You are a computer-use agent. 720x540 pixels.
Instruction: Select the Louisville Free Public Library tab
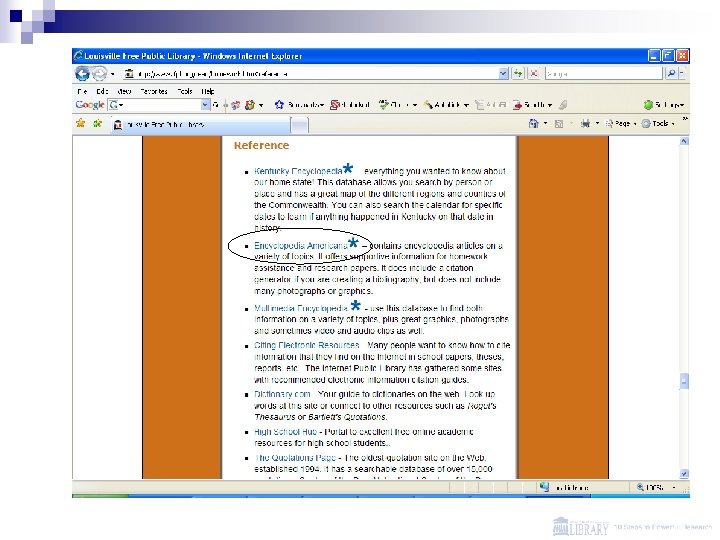coord(201,124)
